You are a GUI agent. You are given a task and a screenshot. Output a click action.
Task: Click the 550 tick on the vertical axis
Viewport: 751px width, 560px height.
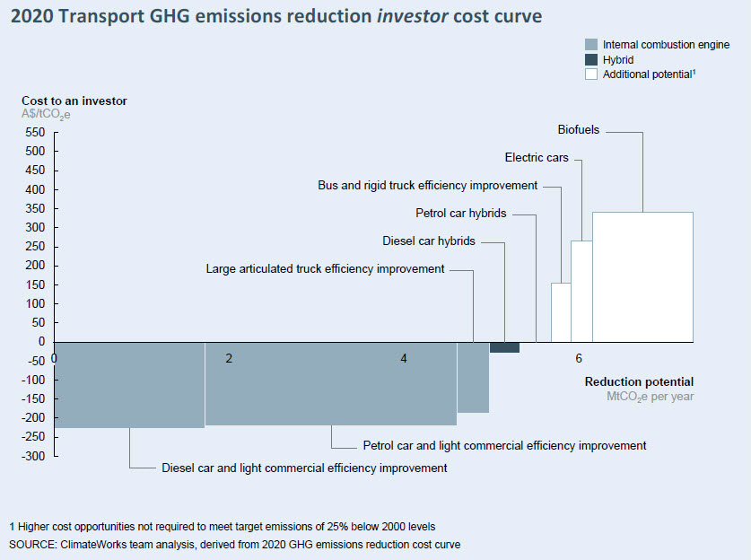click(33, 132)
